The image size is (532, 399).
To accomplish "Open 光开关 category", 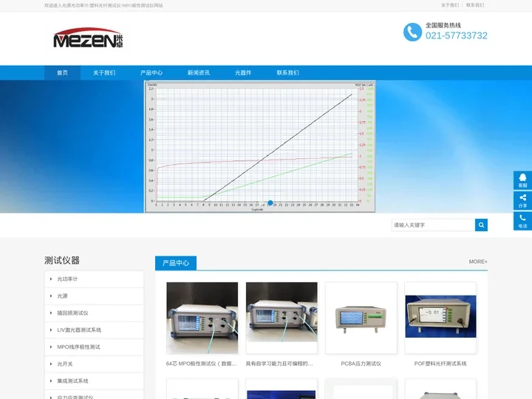I will coord(65,364).
